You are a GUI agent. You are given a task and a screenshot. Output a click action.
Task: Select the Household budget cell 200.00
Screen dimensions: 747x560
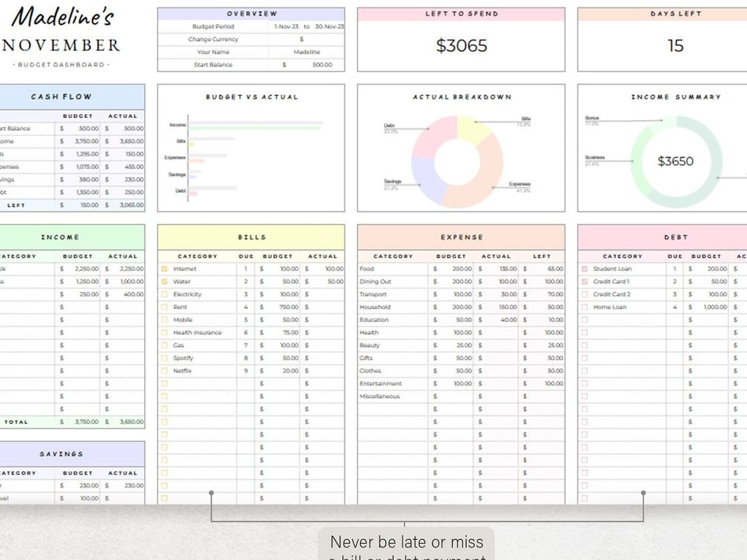click(451, 307)
